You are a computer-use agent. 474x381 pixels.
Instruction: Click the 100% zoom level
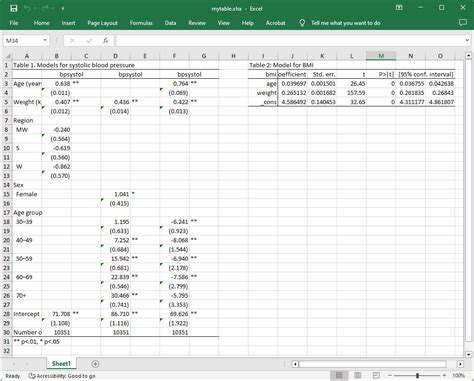pos(459,376)
